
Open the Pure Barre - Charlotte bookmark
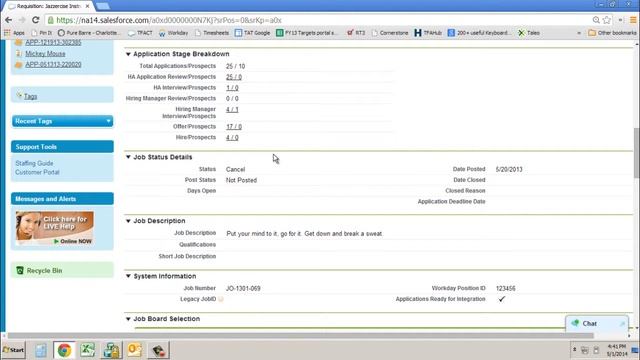pos(89,33)
